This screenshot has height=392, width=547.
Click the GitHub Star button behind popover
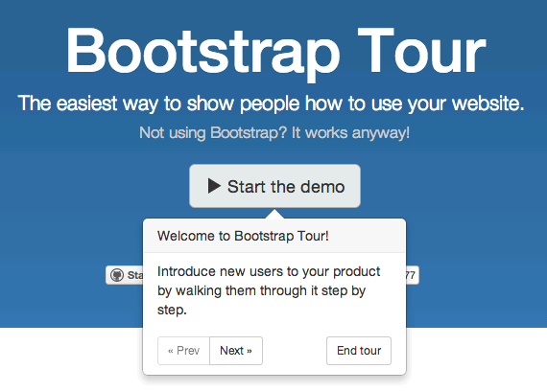pyautogui.click(x=125, y=275)
